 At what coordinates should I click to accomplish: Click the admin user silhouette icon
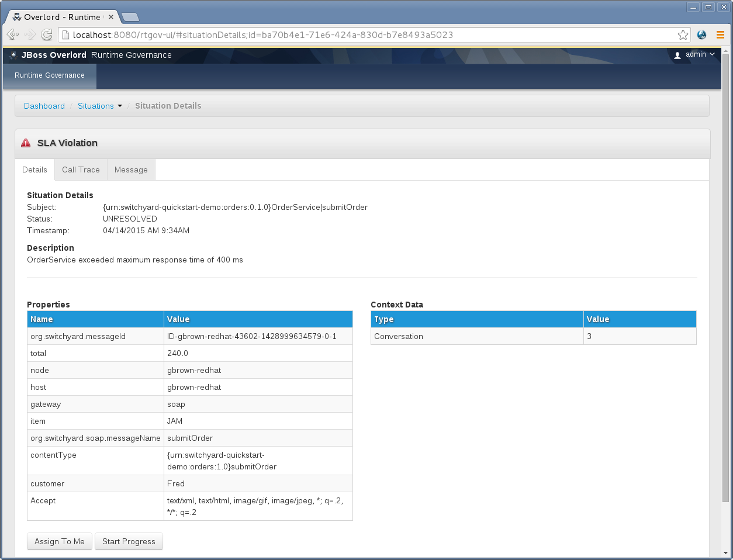[677, 54]
